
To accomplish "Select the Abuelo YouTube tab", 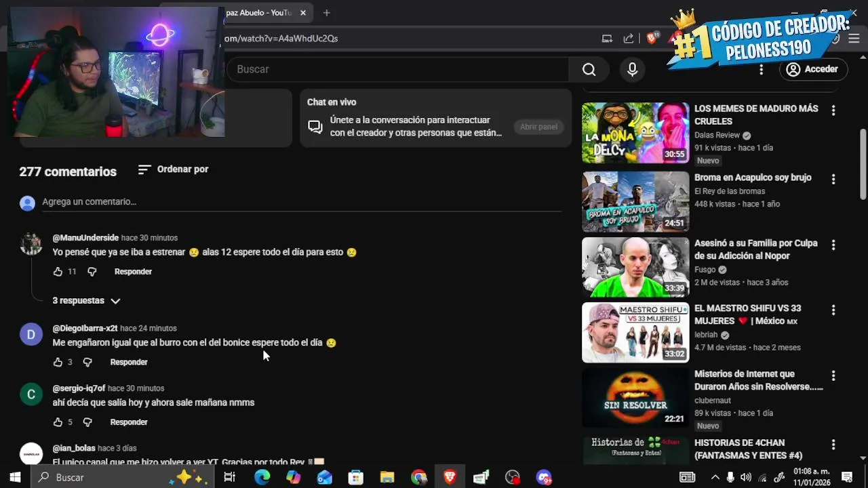I will pyautogui.click(x=258, y=13).
